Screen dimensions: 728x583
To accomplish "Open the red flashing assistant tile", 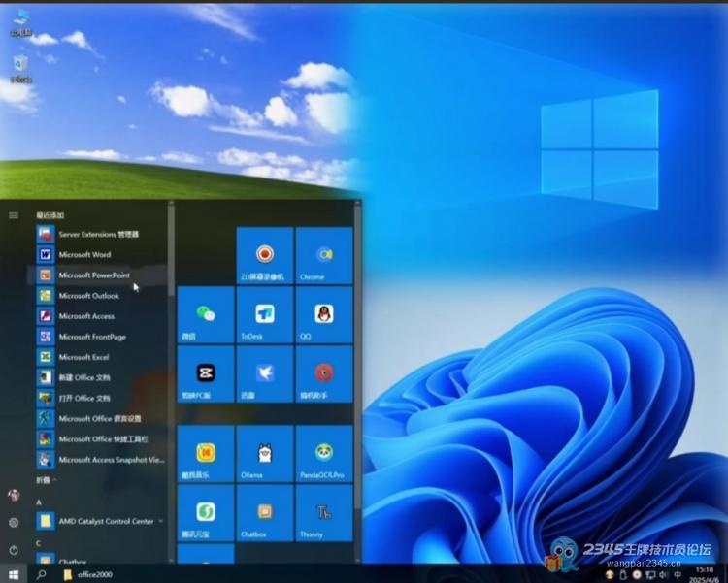I will click(324, 373).
